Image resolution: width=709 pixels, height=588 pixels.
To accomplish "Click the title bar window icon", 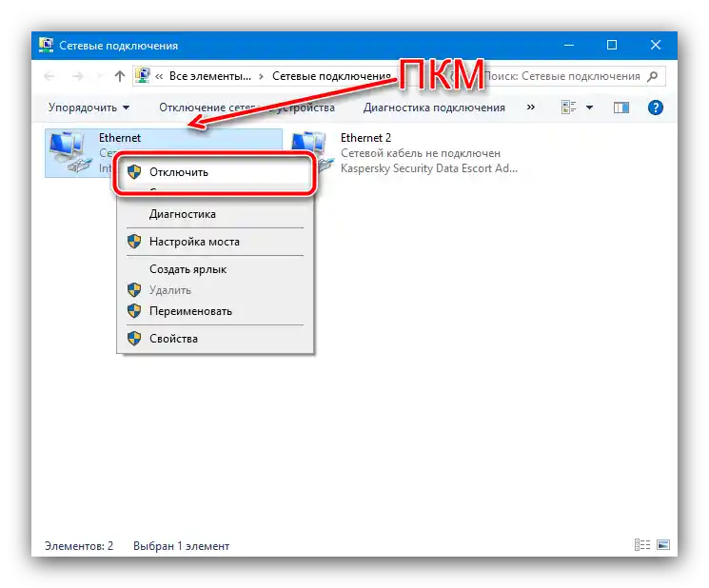I will point(46,46).
